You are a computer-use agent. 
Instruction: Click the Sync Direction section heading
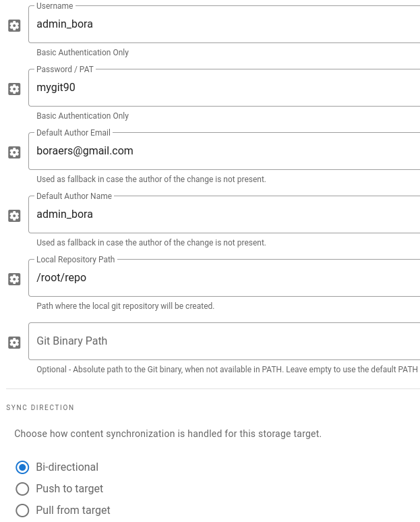click(x=40, y=408)
